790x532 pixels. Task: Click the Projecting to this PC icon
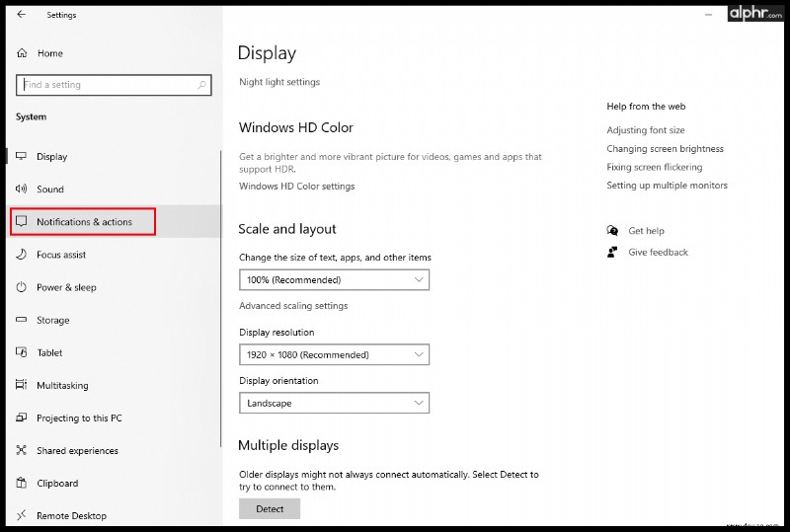(x=21, y=418)
